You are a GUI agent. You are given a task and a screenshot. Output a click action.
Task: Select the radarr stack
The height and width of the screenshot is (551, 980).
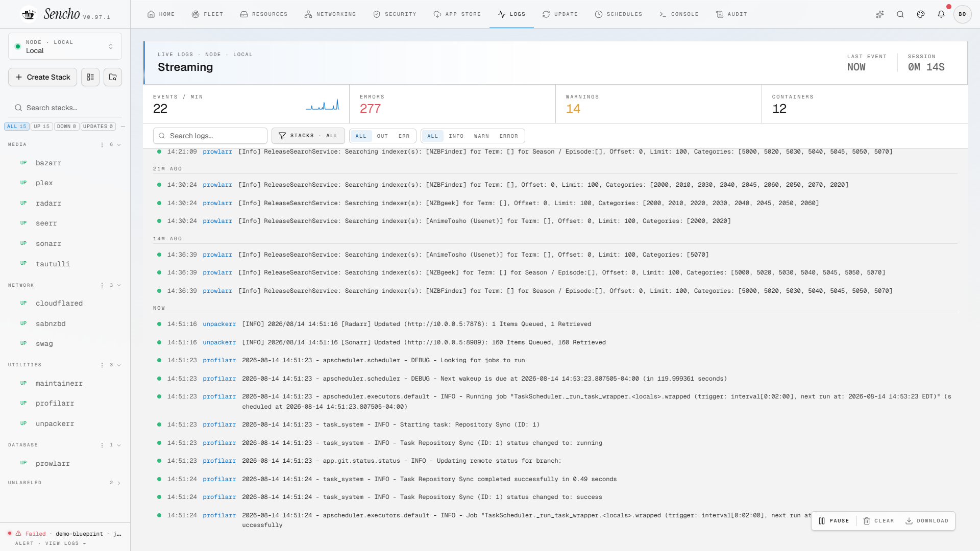pyautogui.click(x=65, y=204)
